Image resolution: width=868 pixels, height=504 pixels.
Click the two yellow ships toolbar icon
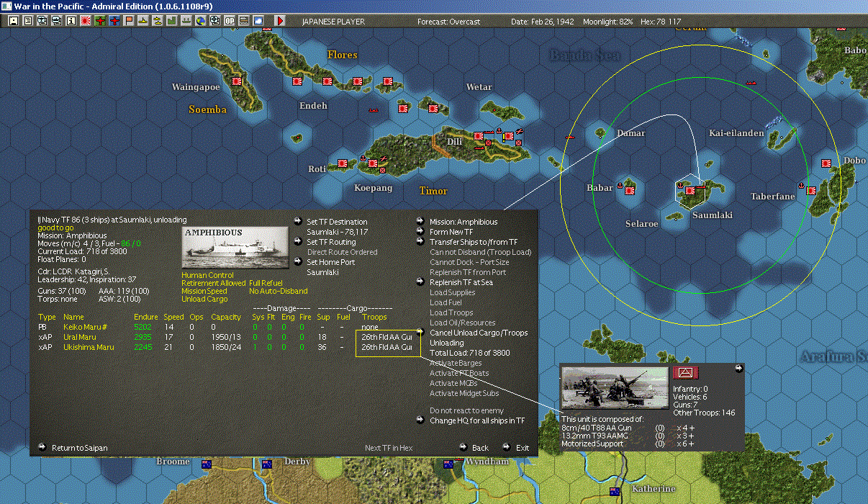click(x=157, y=22)
